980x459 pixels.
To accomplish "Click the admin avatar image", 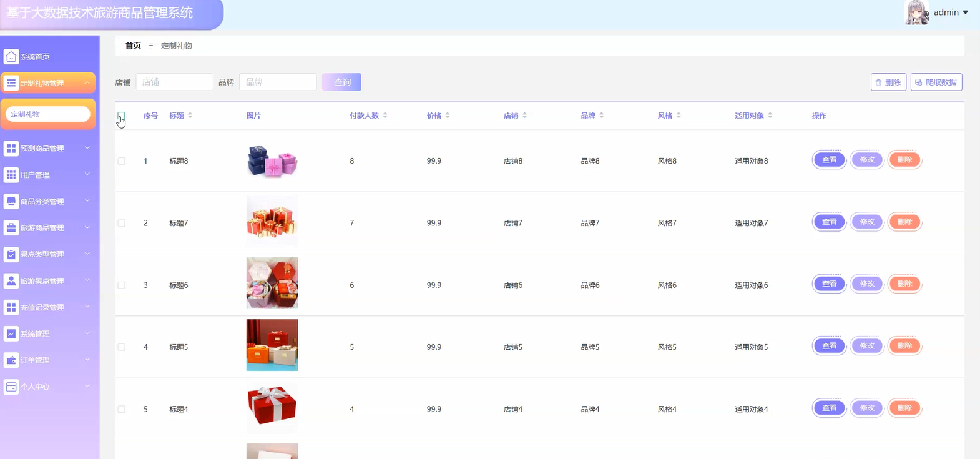I will tap(916, 12).
